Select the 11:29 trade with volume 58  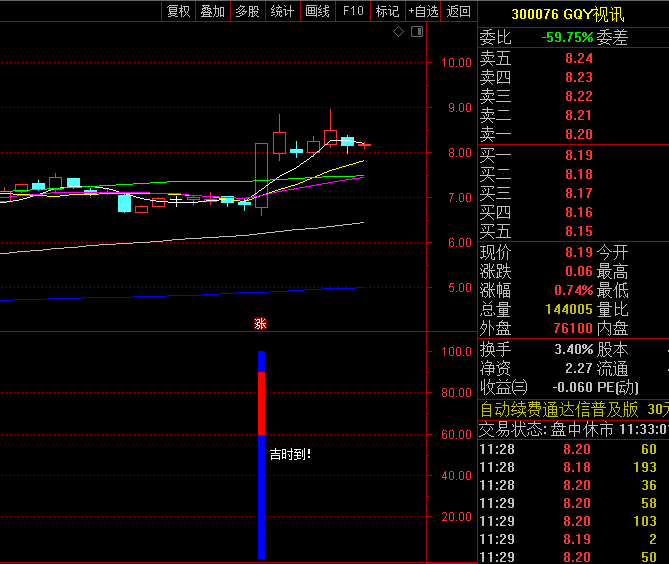pyautogui.click(x=573, y=503)
